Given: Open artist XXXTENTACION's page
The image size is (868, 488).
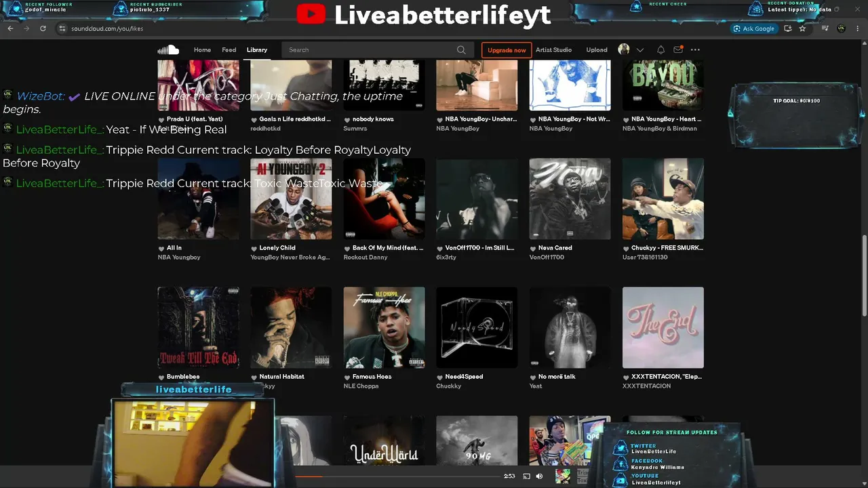Looking at the screenshot, I should point(646,386).
